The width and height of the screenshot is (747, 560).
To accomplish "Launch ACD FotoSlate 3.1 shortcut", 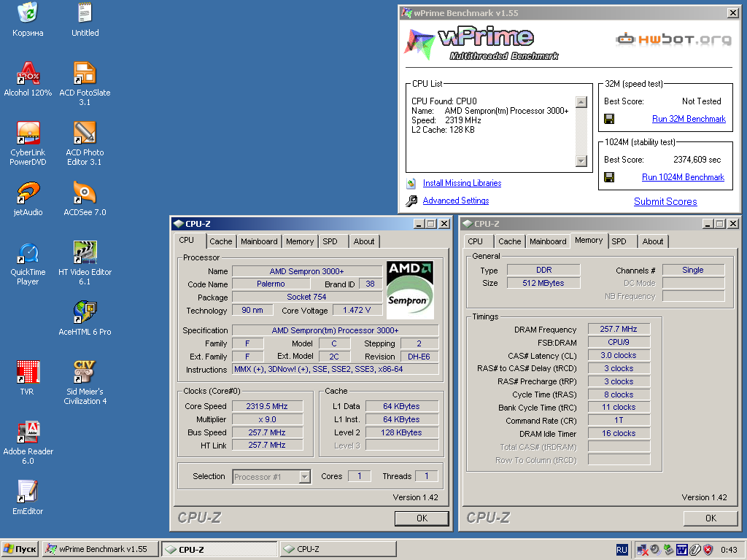I will click(x=85, y=74).
